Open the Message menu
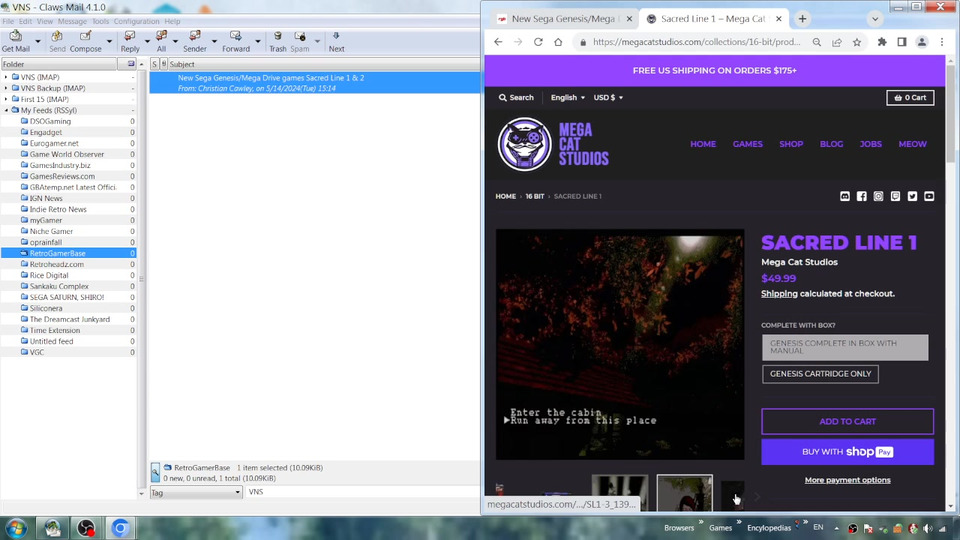Screen dimensions: 960x540 72,21
